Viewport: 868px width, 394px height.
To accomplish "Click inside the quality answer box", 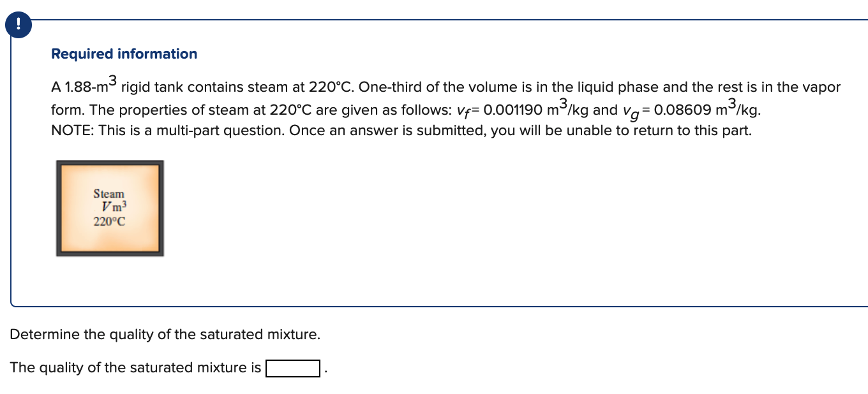I will 293,368.
